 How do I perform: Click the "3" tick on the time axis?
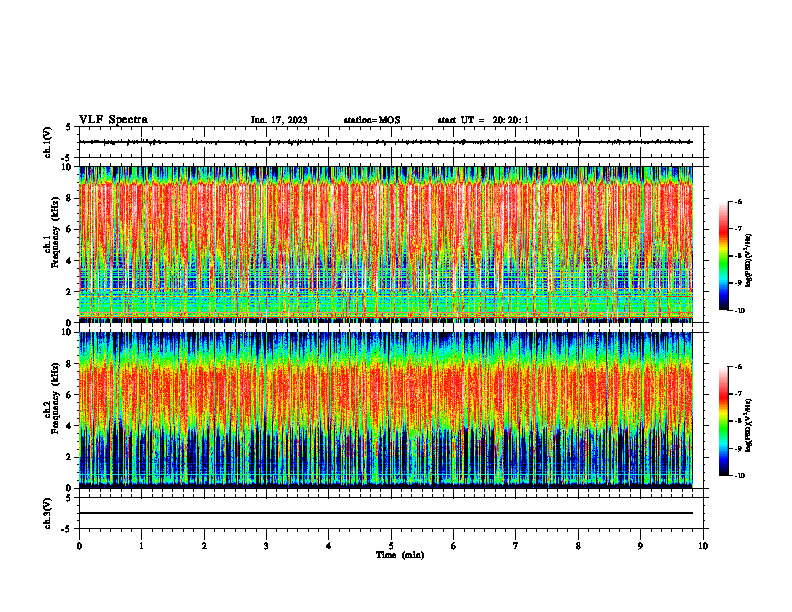coord(266,546)
